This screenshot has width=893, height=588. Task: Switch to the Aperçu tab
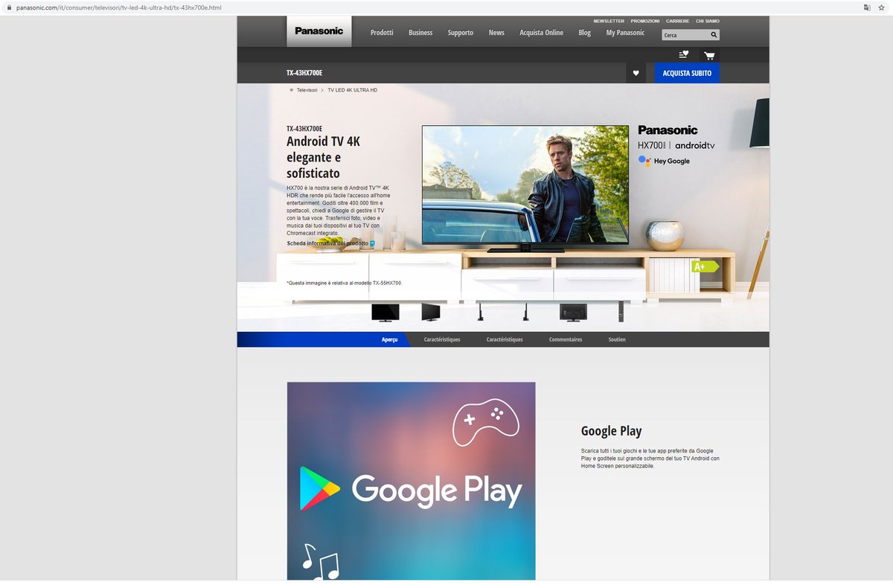pos(390,339)
